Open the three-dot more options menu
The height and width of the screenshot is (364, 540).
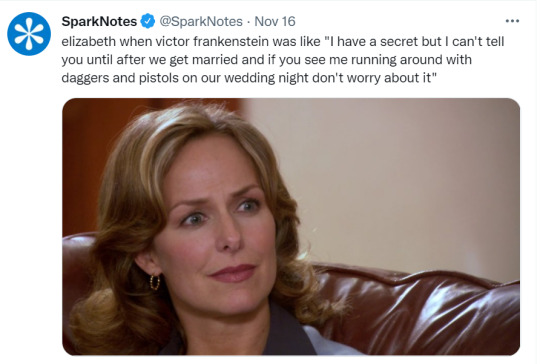tap(512, 21)
